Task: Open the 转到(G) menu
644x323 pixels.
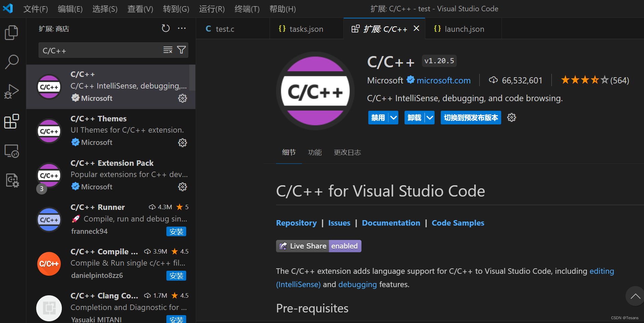Action: [176, 9]
